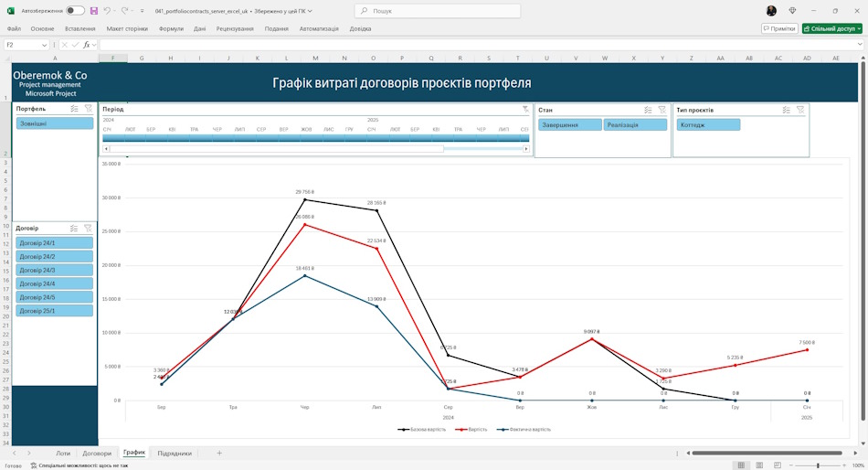Select Договір 24/4 slicer item
868x470 pixels.
click(54, 283)
